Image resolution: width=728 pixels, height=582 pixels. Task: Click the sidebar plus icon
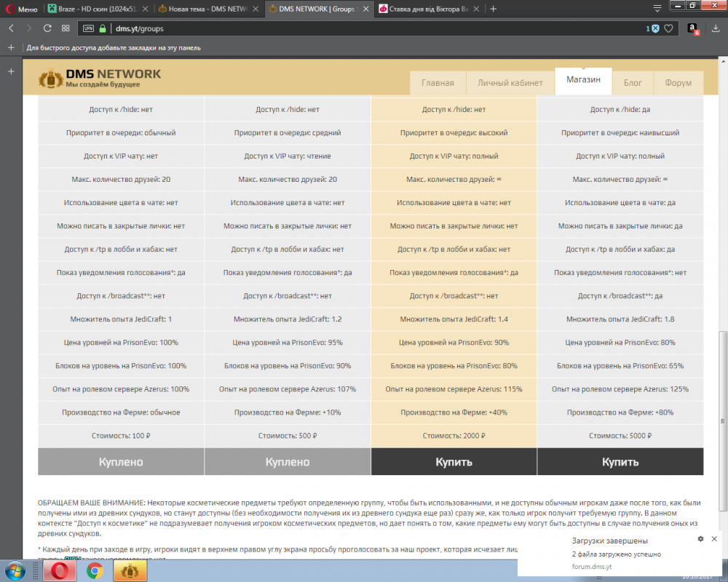(x=11, y=71)
